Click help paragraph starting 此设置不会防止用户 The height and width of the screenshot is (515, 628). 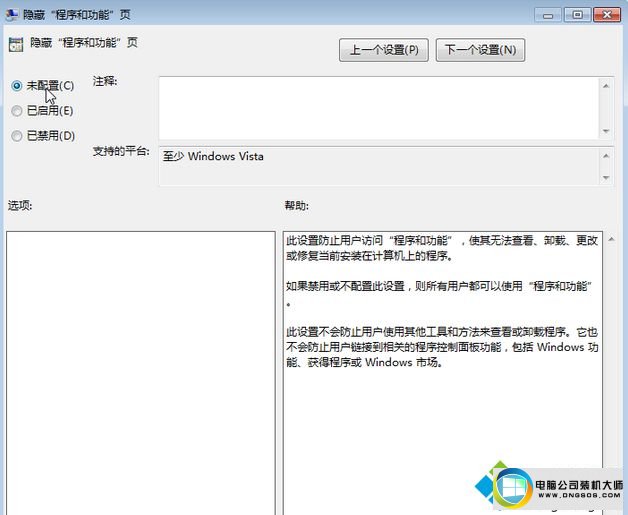(x=442, y=347)
